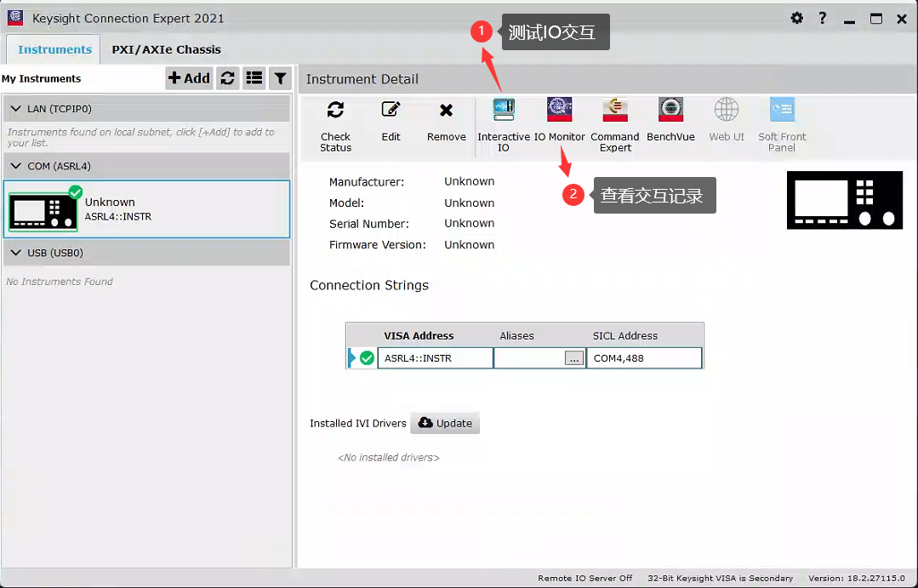Collapse the COM (ASRL4) group
This screenshot has width=918, height=588.
(x=16, y=166)
